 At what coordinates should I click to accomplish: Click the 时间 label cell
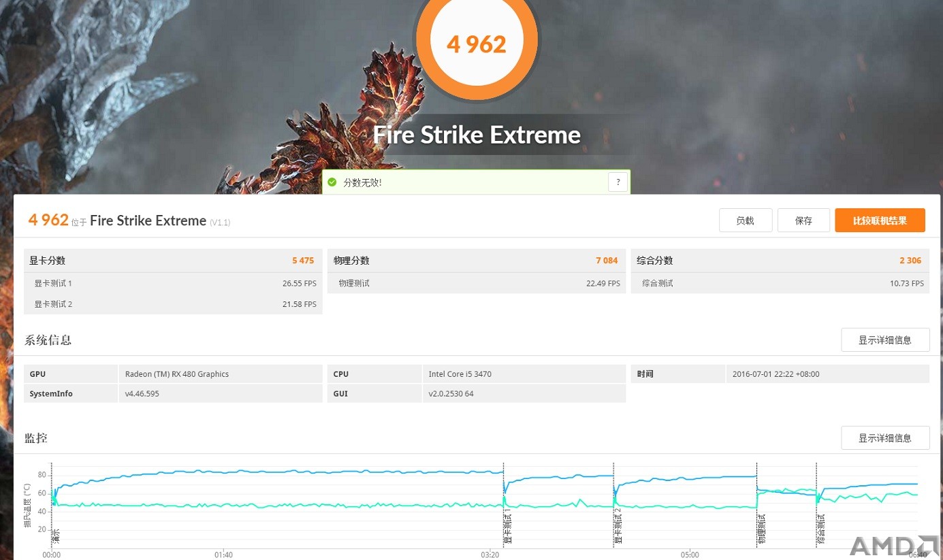tap(678, 374)
